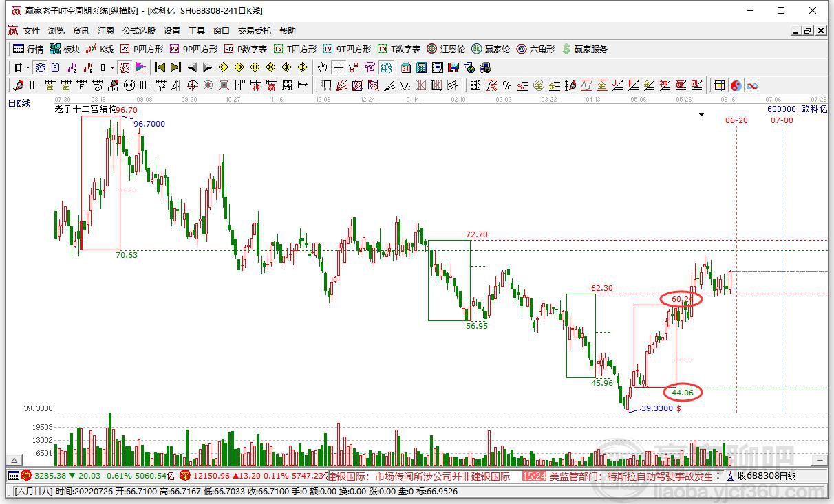Open the 9T四方形 tool
The width and height of the screenshot is (834, 504).
point(347,49)
